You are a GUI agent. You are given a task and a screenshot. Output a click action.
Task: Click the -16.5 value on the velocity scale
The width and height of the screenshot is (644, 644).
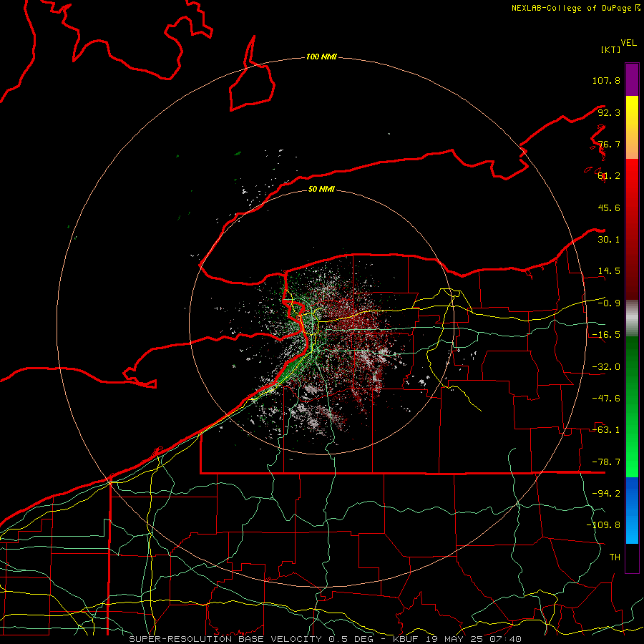pyautogui.click(x=606, y=335)
